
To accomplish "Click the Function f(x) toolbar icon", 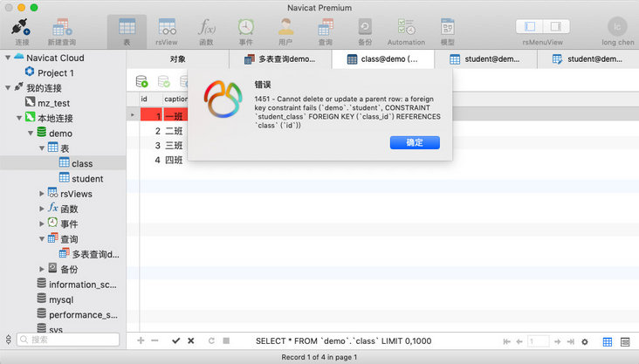I will point(206,27).
